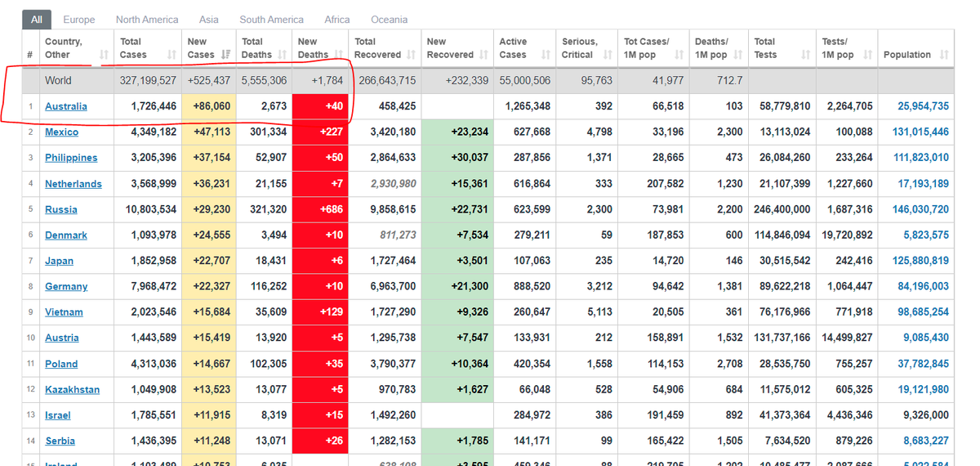Open the Philippines country link
This screenshot has width=980, height=466.
[x=71, y=158]
